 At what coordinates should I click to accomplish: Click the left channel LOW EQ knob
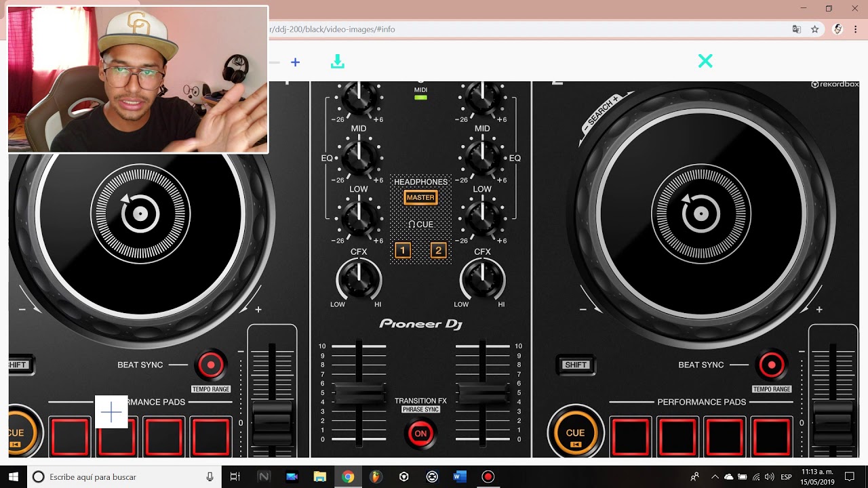coord(359,218)
